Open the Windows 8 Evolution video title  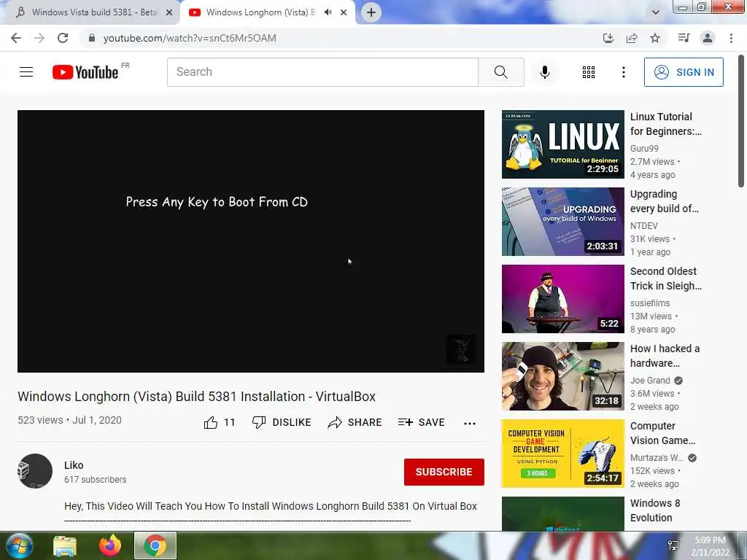click(x=655, y=510)
